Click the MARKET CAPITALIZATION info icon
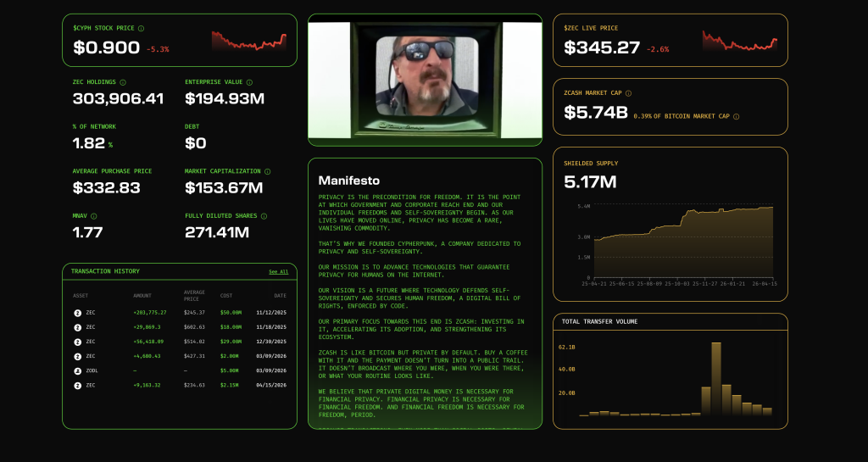Viewport: 868px width, 462px height. pyautogui.click(x=267, y=171)
